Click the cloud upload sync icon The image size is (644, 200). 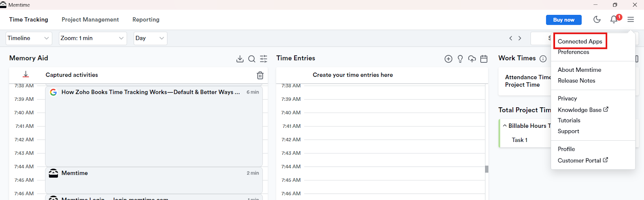click(x=472, y=59)
